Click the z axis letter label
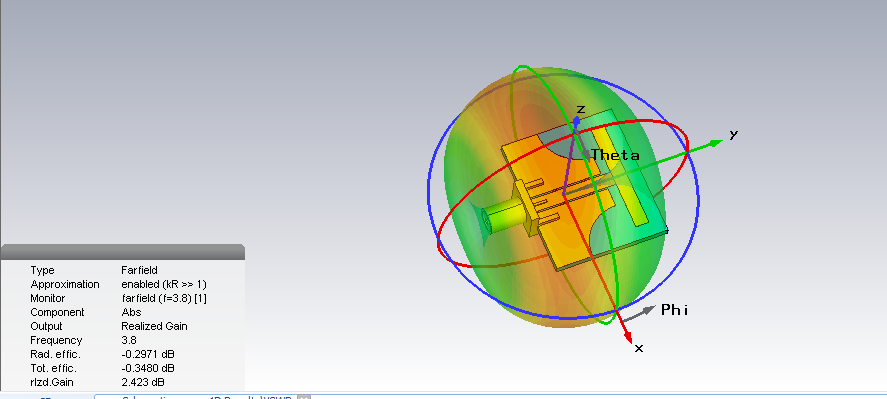The width and height of the screenshot is (887, 399). coord(580,109)
